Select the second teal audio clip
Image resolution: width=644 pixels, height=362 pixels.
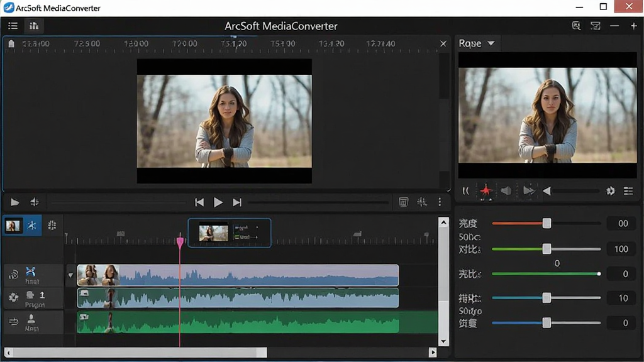pyautogui.click(x=238, y=298)
